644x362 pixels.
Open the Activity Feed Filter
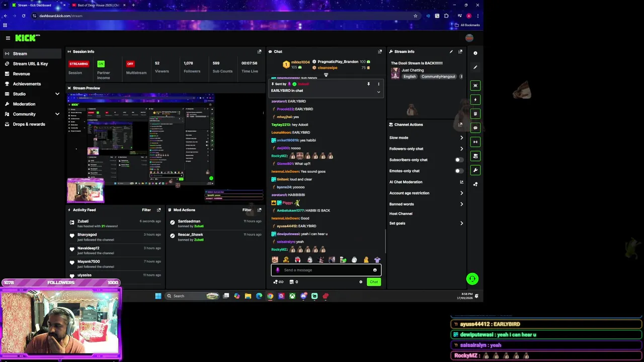[146, 210]
